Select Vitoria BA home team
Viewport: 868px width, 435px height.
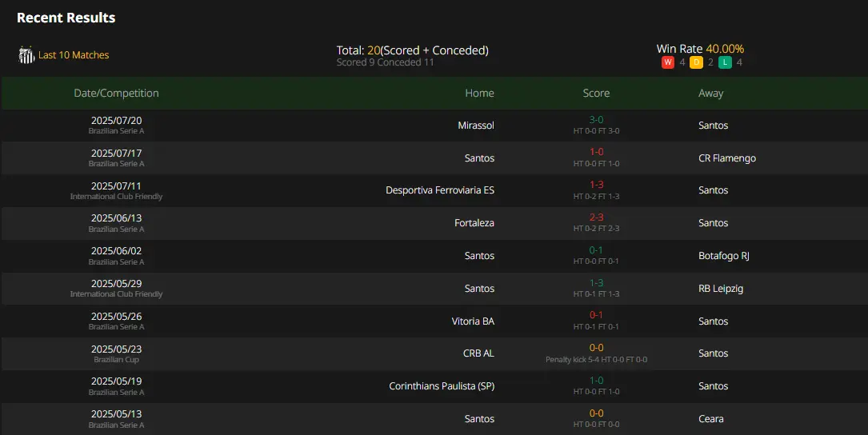point(473,321)
